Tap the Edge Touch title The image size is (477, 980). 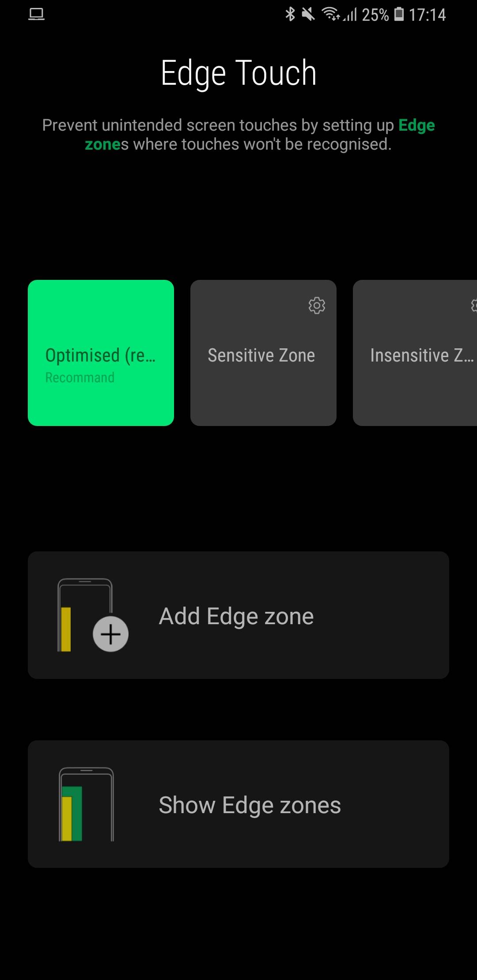tap(238, 73)
